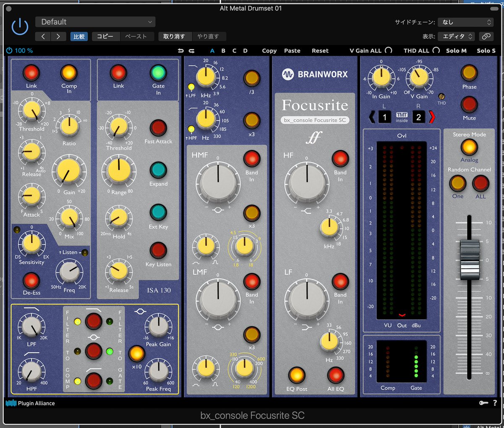Click the Solo M button
504x428 pixels.
[456, 50]
